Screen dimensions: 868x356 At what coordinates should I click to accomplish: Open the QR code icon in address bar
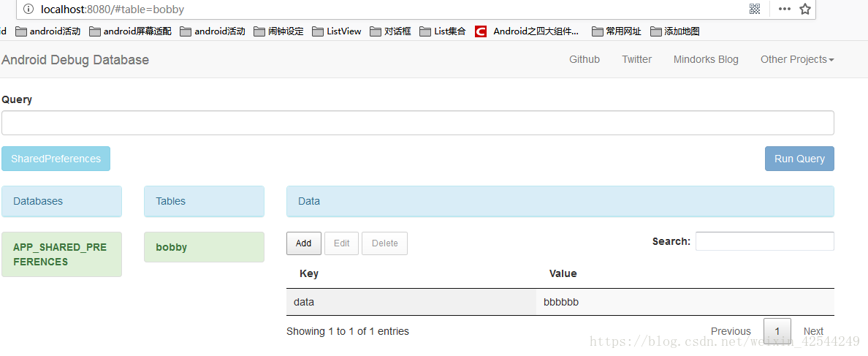coord(755,8)
